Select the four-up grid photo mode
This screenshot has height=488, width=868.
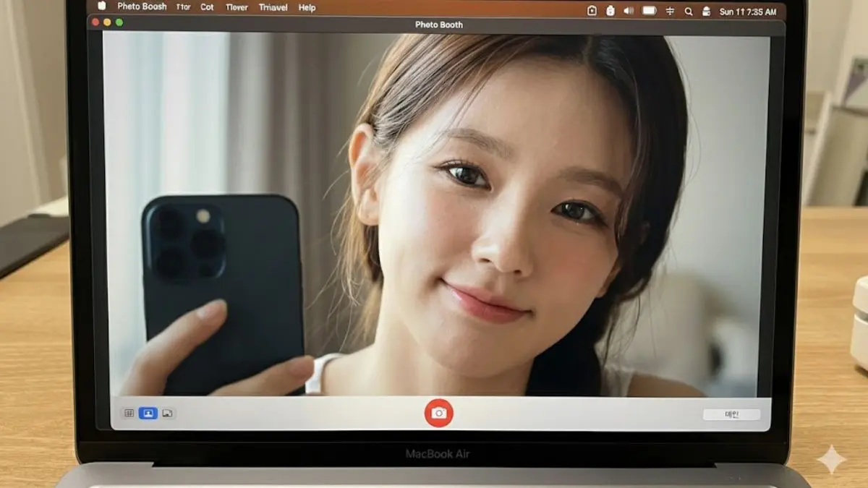click(129, 414)
